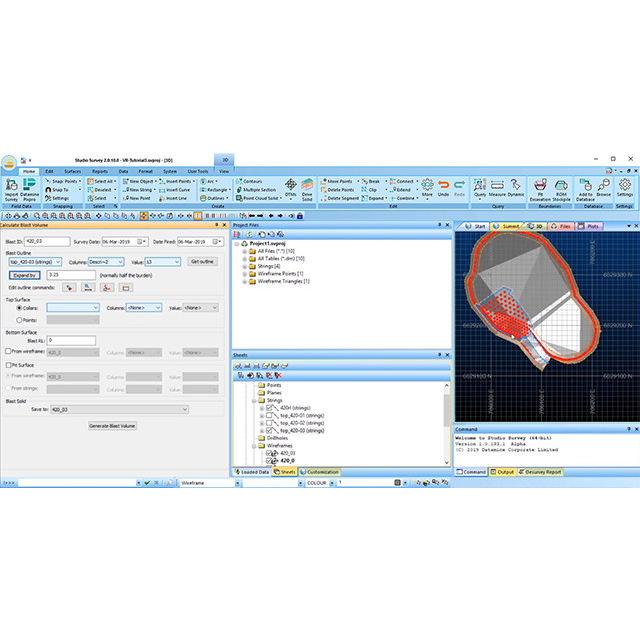Tick the Pit Surface checkbox
Viewport: 640px width, 640px height.
pos(8,365)
